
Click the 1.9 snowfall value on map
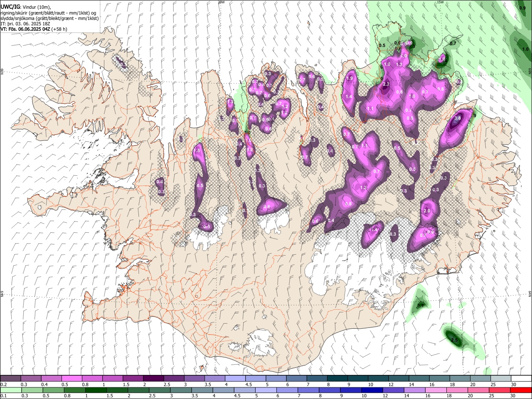350,78
